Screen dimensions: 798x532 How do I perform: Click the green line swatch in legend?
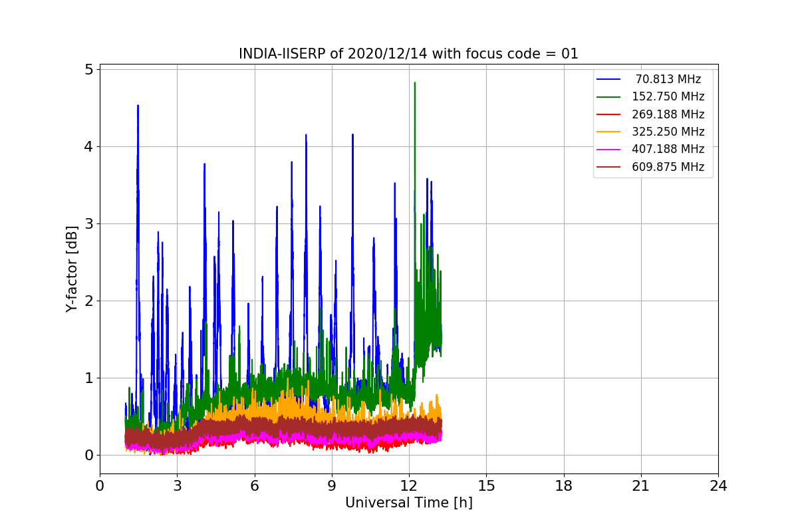click(608, 96)
